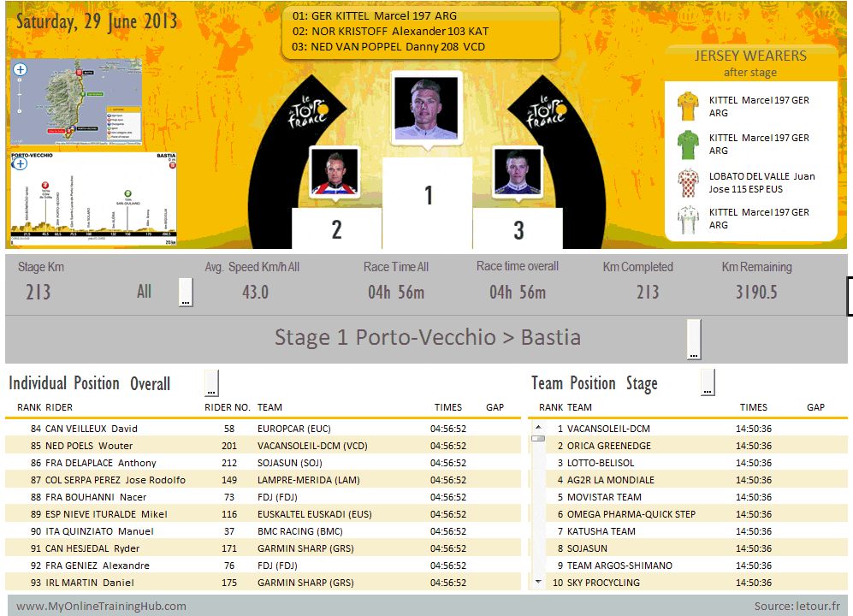Viewport: 853px width, 616px height.
Task: Click the first place winner photo
Action: click(426, 107)
